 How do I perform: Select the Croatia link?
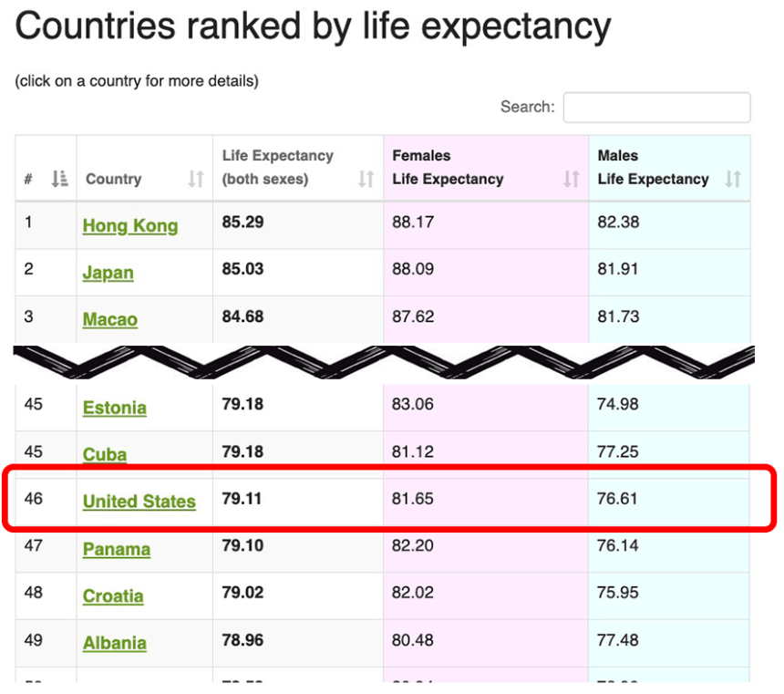click(x=113, y=596)
